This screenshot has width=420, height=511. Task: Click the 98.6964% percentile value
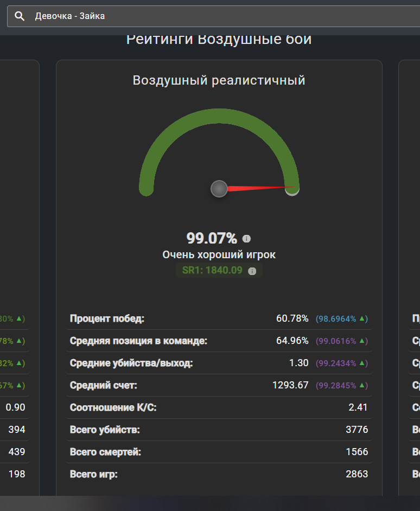point(337,319)
